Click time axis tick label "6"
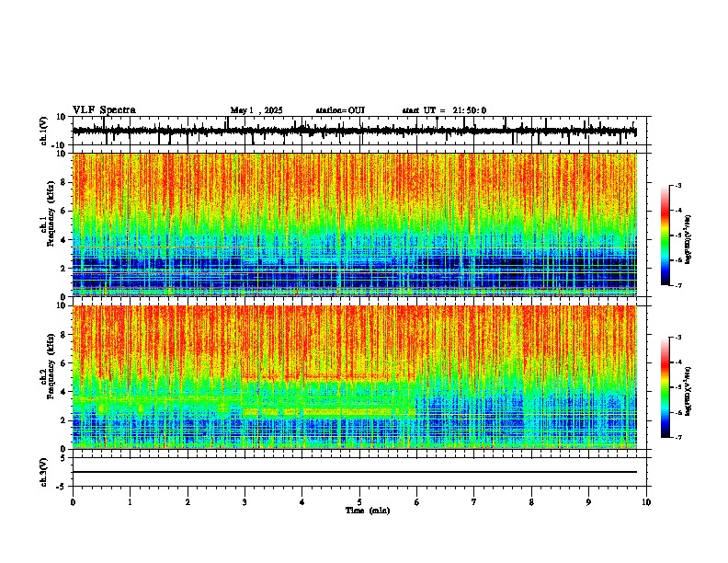Viewport: 728px width, 563px height. tap(417, 502)
